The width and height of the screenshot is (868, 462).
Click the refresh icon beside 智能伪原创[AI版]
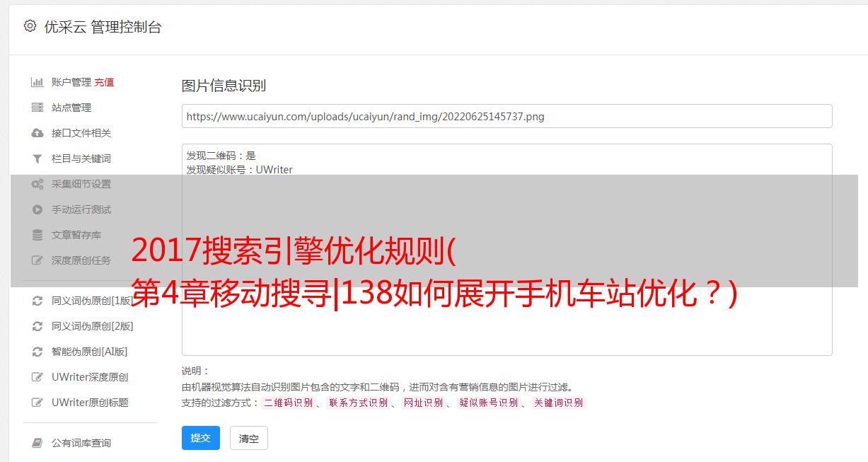point(37,352)
